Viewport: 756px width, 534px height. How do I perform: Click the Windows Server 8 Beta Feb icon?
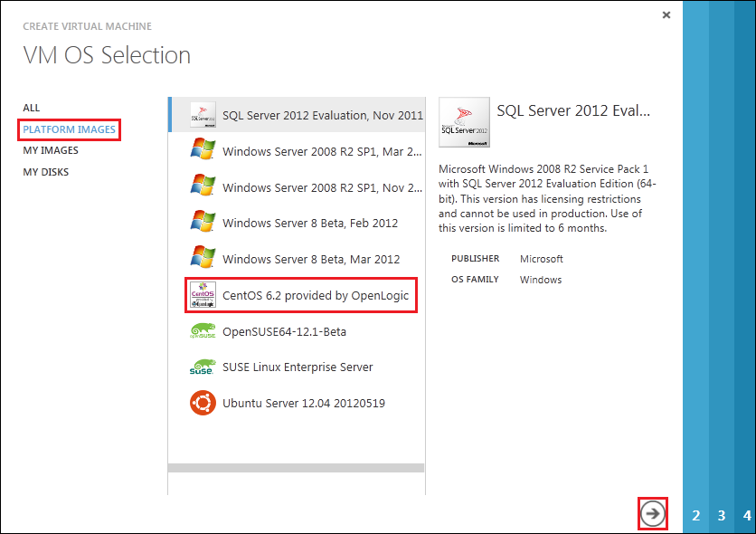(203, 222)
